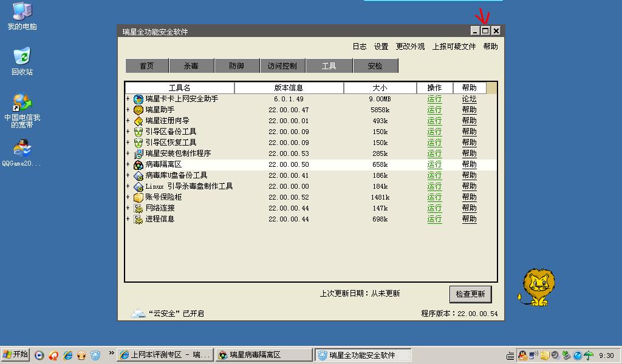
Task: Open the 日志 menu
Action: [360, 47]
